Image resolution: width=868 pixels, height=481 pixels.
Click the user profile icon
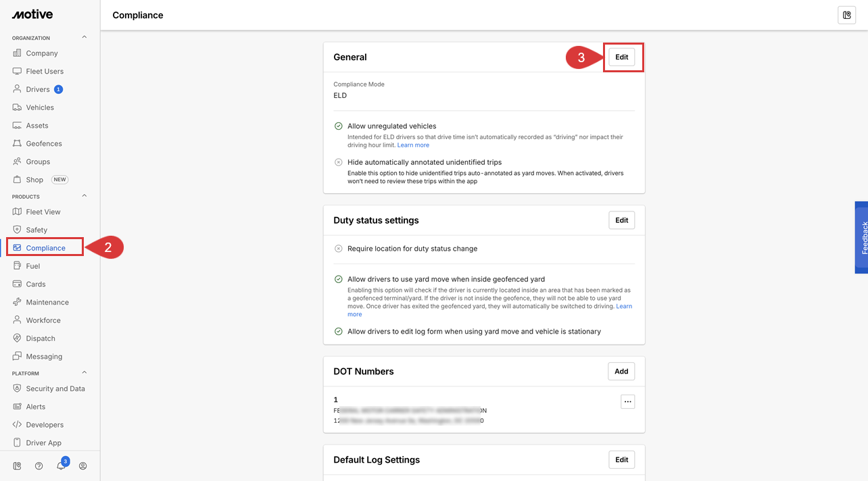83,465
